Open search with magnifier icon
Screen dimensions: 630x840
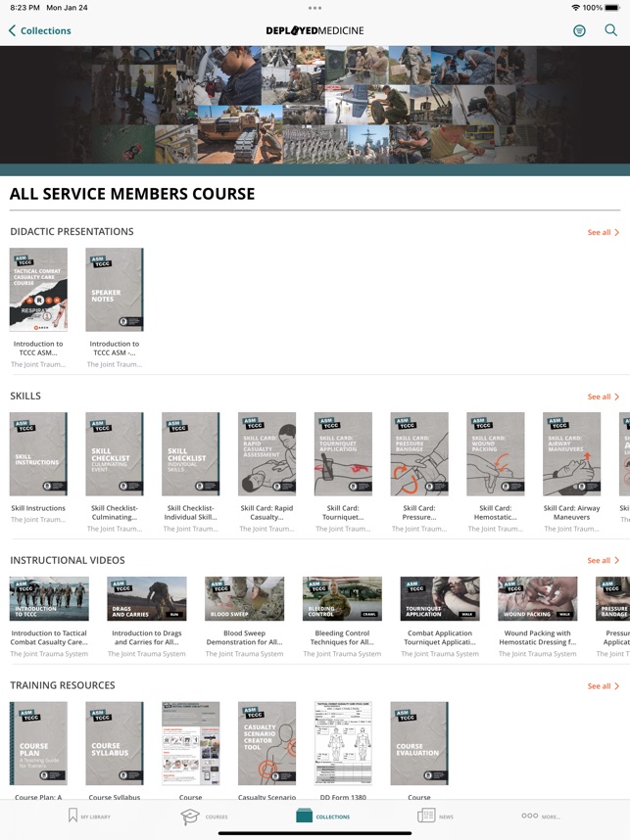[x=610, y=30]
